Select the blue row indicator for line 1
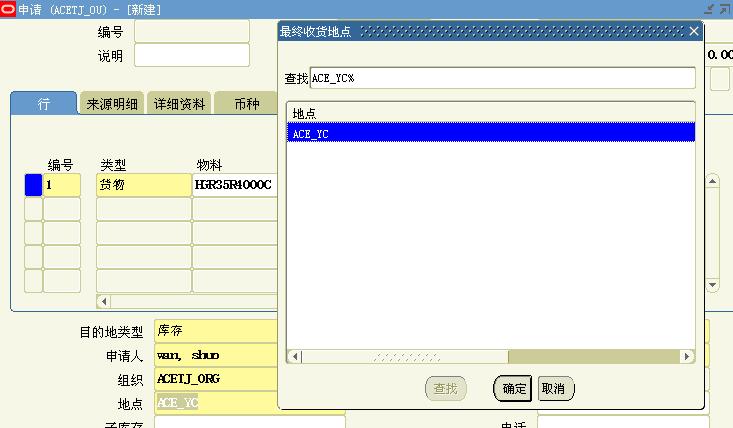The height and width of the screenshot is (428, 733). [x=33, y=185]
